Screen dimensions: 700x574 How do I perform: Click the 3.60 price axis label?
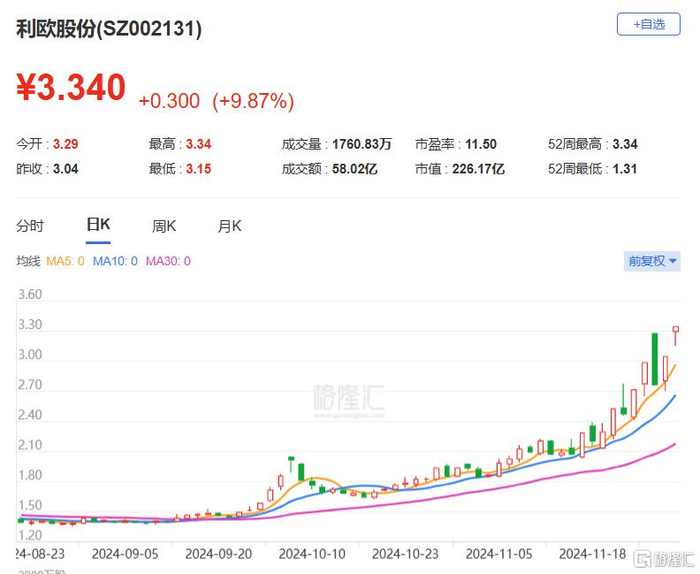click(x=30, y=295)
